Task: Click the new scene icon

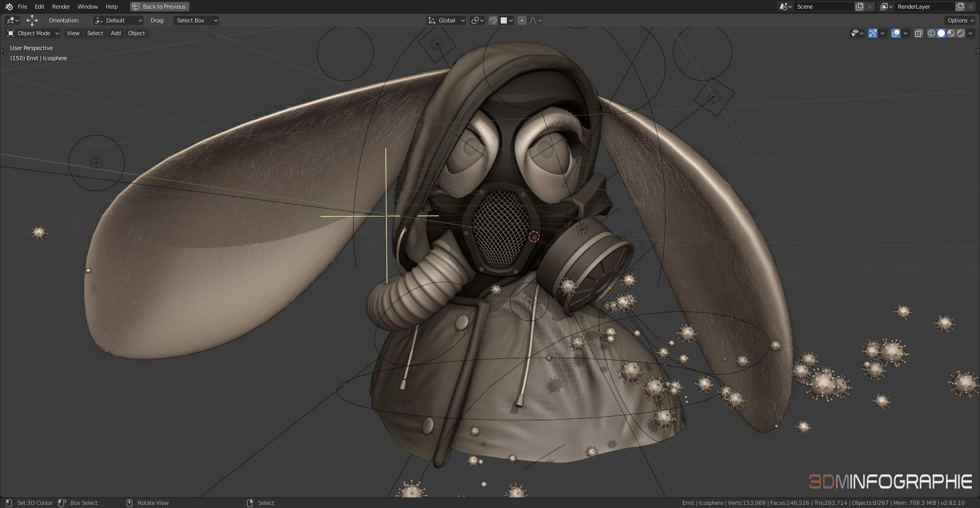Action: (x=860, y=7)
